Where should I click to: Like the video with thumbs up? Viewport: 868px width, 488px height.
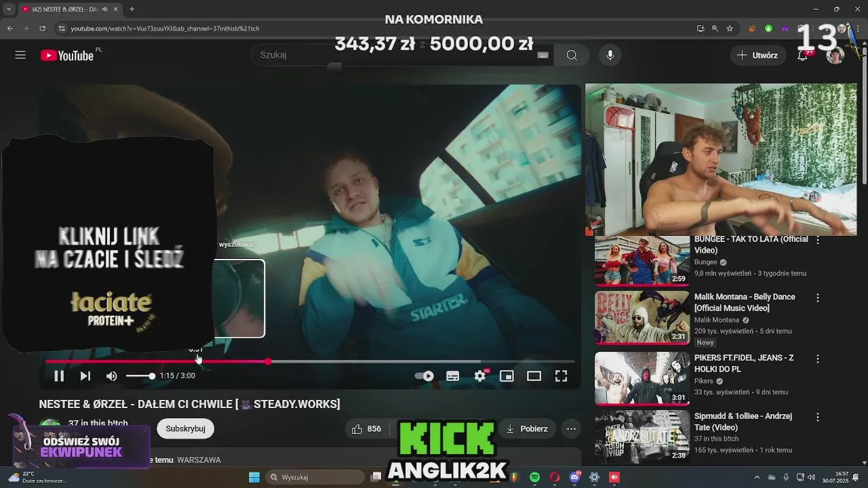tap(366, 428)
